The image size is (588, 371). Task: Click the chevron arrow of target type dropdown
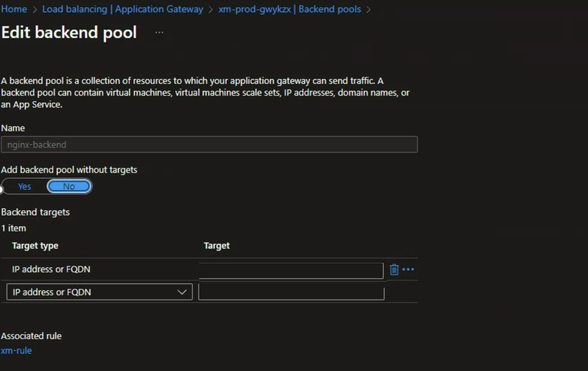[182, 292]
